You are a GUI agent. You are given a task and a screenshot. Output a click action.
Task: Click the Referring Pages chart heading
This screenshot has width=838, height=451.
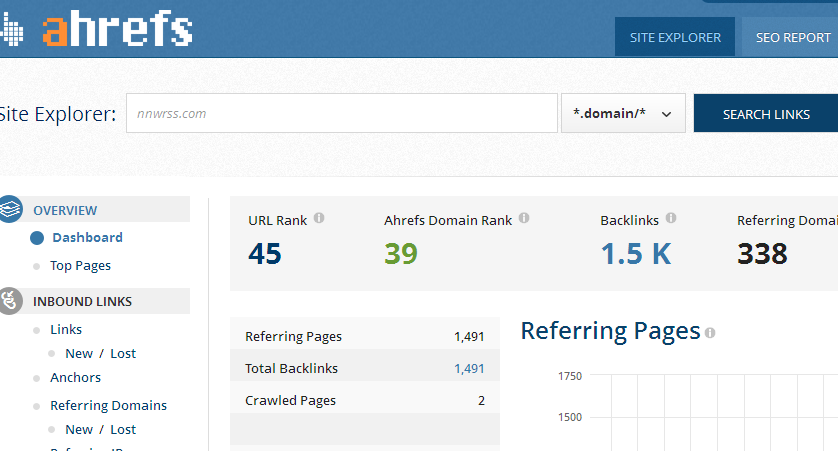tap(610, 331)
